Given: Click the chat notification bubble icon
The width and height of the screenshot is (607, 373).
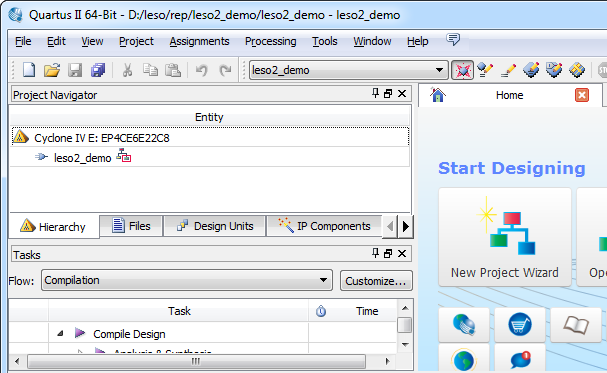Looking at the screenshot, I should click(520, 359).
